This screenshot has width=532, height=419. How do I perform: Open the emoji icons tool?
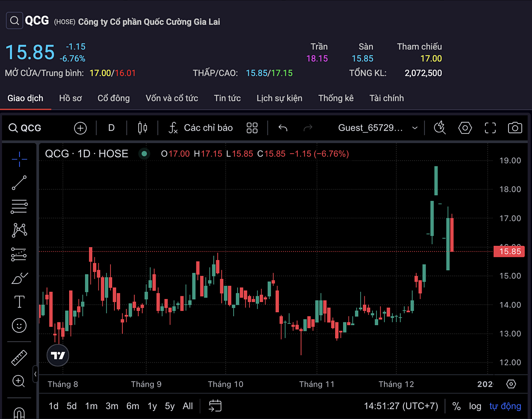(x=19, y=326)
